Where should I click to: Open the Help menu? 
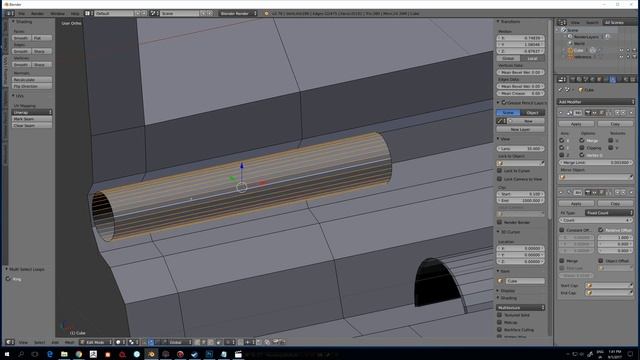75,13
